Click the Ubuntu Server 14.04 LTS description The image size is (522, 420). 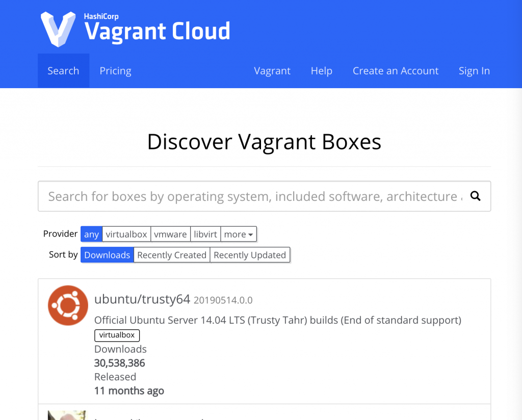[278, 320]
